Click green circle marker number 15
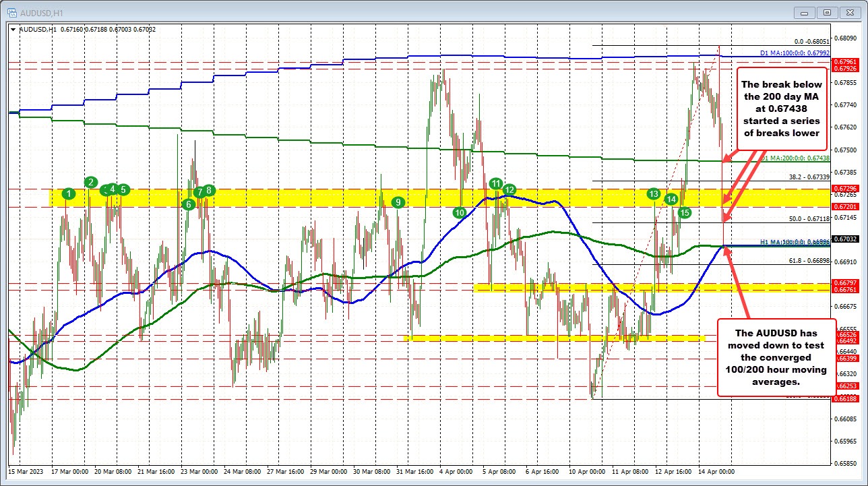Screen dimensions: 868x486 [x=685, y=213]
